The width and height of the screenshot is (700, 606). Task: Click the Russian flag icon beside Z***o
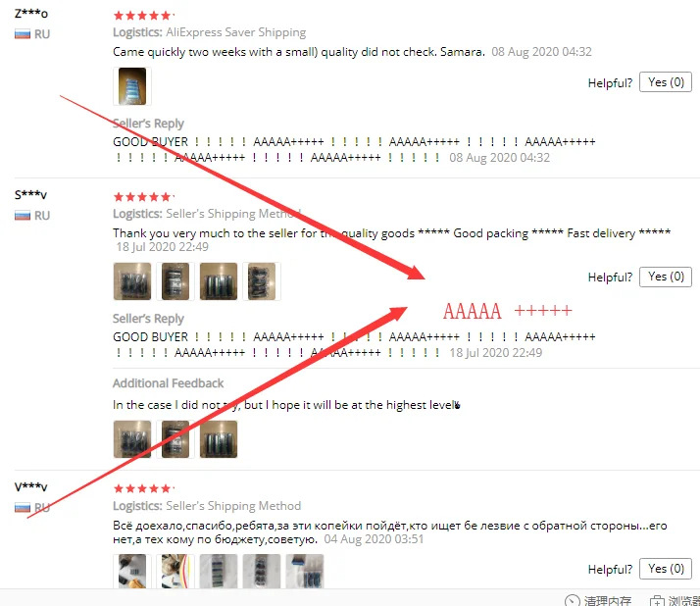click(23, 34)
